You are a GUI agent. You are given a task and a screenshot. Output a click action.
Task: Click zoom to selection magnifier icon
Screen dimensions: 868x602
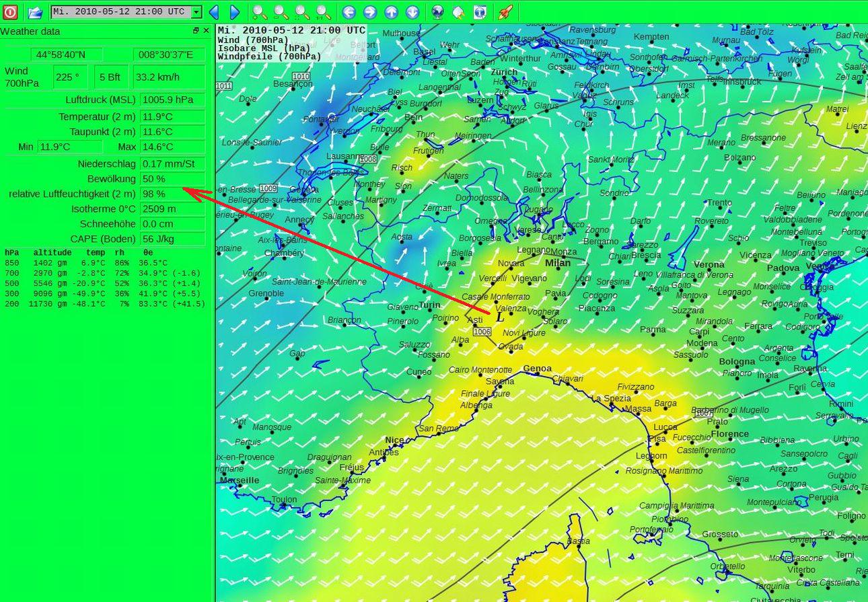(x=303, y=11)
